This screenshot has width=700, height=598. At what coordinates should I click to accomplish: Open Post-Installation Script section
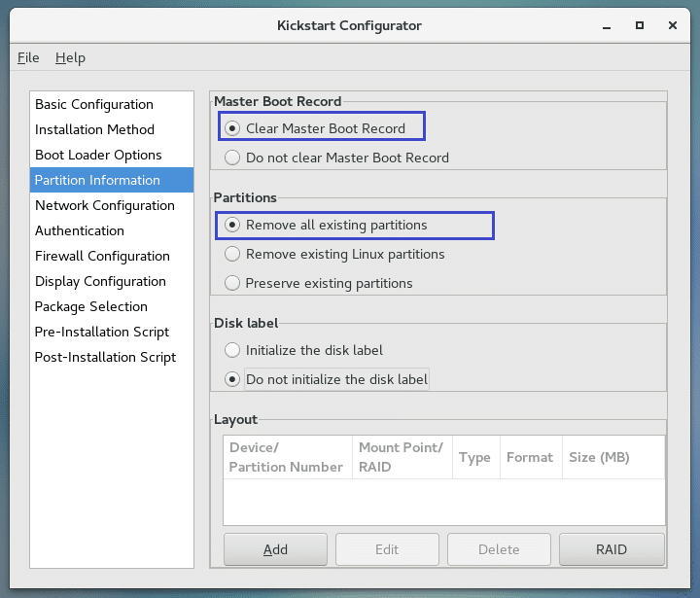click(105, 357)
